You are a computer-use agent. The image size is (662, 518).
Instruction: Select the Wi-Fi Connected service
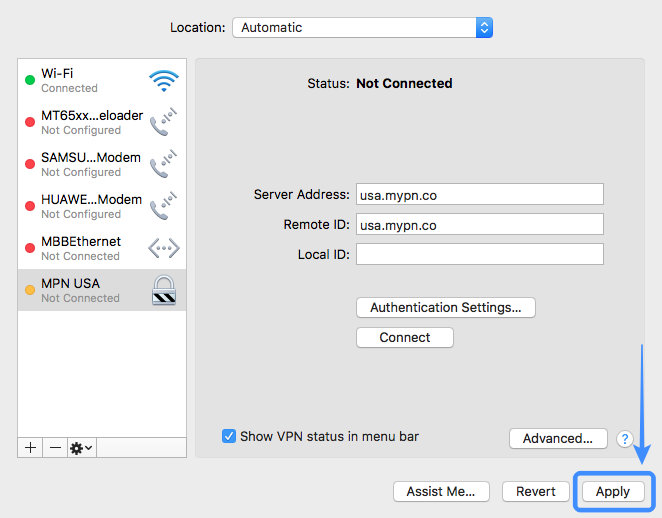pyautogui.click(x=102, y=80)
